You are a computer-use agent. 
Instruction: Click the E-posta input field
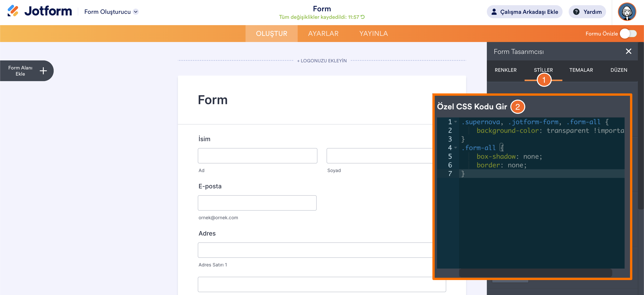[257, 203]
